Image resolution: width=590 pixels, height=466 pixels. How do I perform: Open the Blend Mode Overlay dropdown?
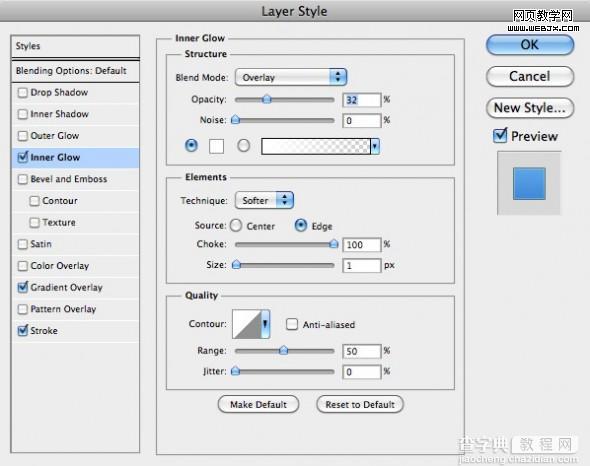[290, 77]
